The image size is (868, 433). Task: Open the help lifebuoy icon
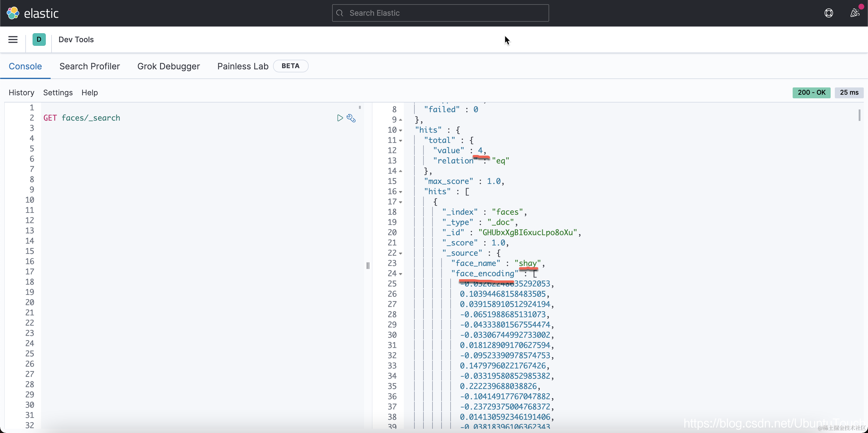[829, 13]
